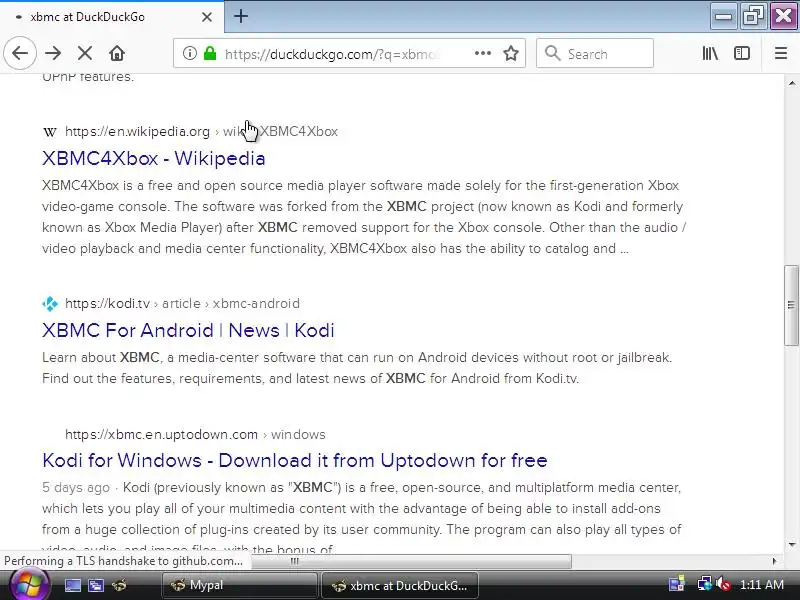The width and height of the screenshot is (800, 600).
Task: Open the XBMC For Android News Kodi result
Action: [x=188, y=331]
